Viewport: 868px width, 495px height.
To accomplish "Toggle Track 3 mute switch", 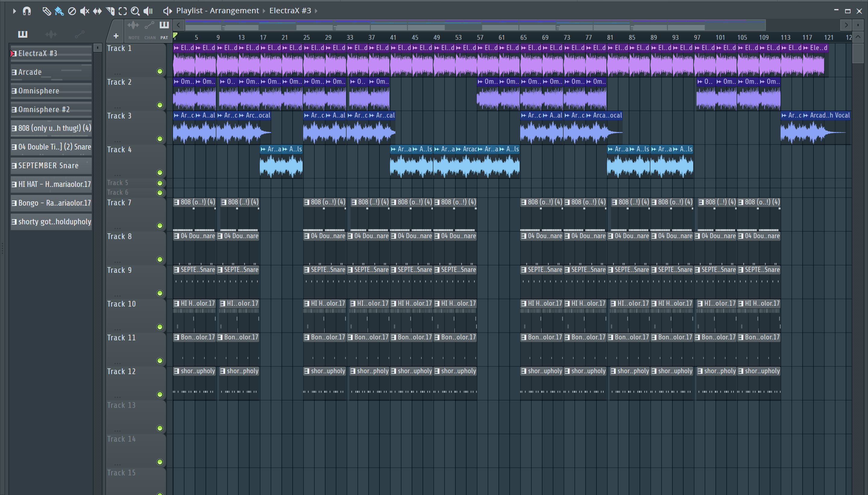I will coord(160,139).
